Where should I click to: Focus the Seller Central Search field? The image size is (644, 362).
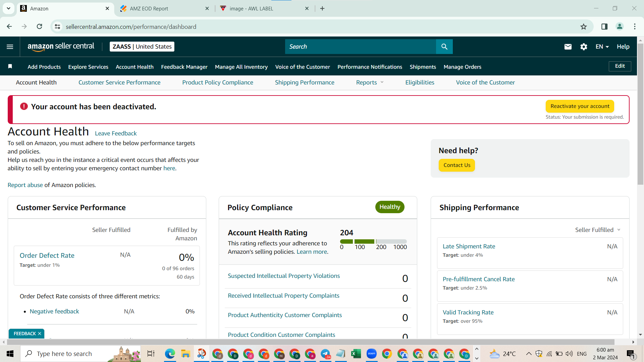[361, 47]
